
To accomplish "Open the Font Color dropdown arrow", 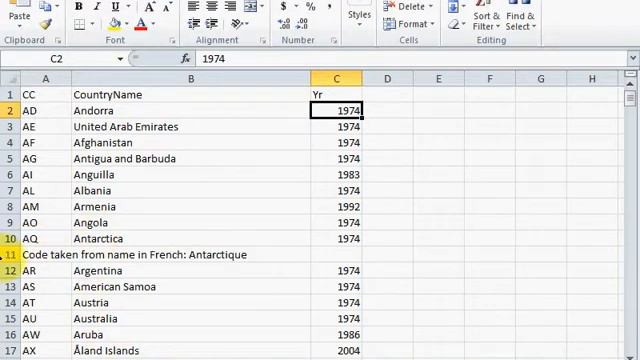I will point(153,24).
